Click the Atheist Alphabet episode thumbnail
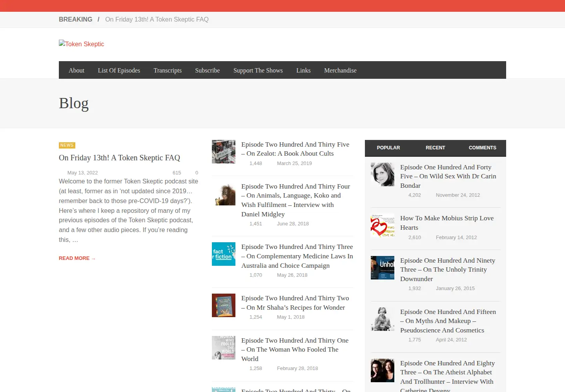Screen dimensions: 565x392 383,370
